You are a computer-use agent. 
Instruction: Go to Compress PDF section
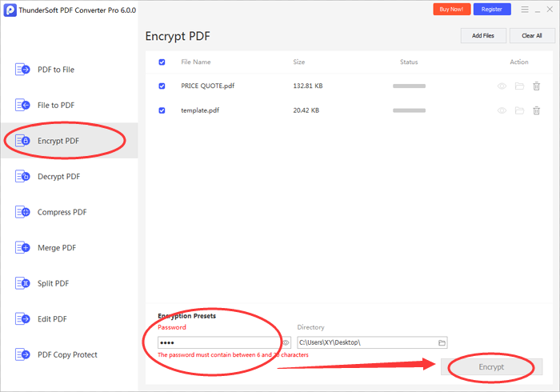[x=62, y=212]
